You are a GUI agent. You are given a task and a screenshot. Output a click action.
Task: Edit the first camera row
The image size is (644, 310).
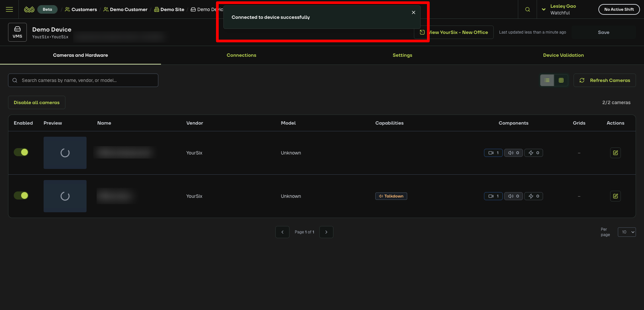[x=615, y=153]
